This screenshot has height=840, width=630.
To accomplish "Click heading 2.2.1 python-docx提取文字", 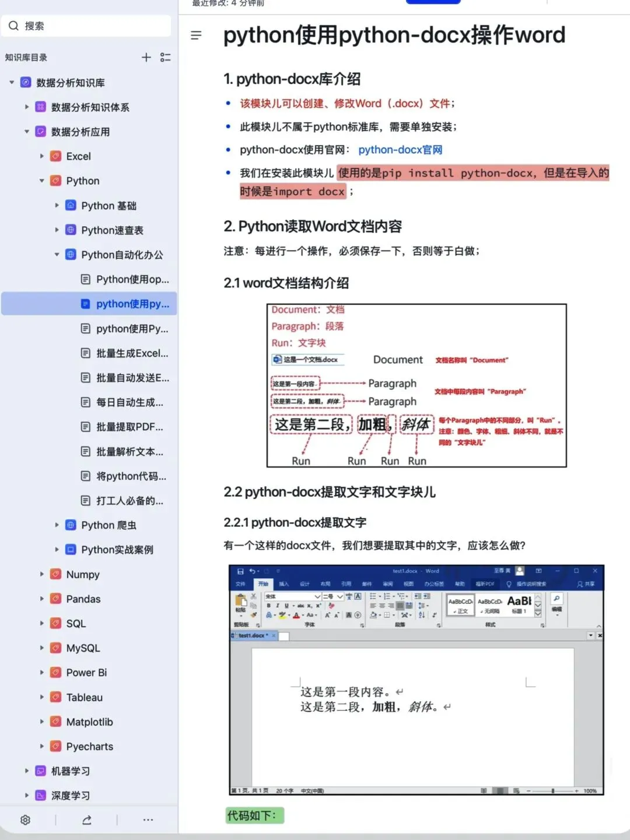I will (295, 522).
